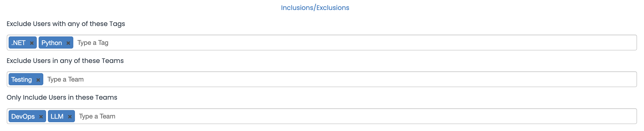Focus Type a Team input beside LLM
The image size is (644, 131).
tap(356, 116)
